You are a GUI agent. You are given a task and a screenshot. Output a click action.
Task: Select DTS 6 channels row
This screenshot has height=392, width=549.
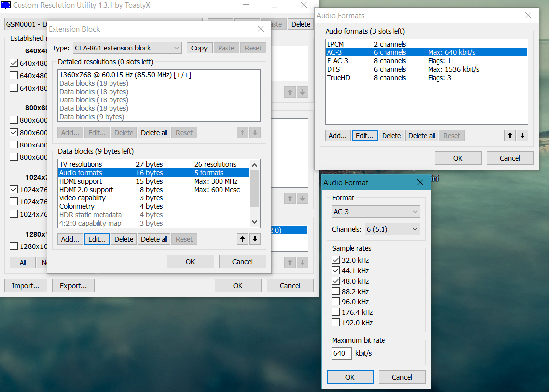427,69
